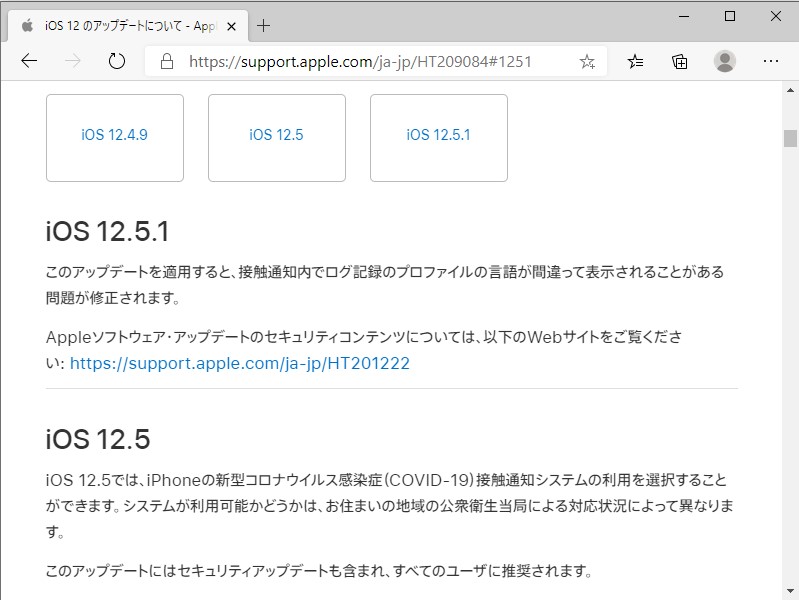Minimize the browser window

[x=684, y=16]
